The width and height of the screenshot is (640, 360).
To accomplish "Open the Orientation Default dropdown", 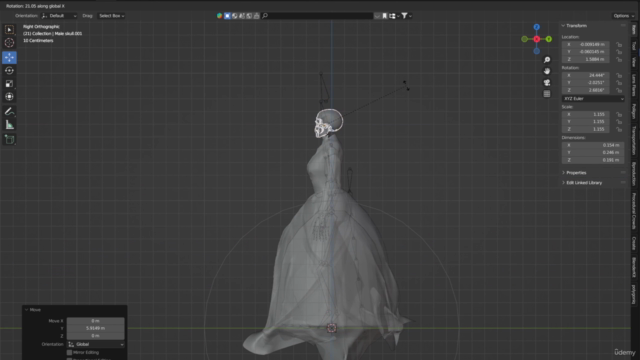I will coord(59,16).
